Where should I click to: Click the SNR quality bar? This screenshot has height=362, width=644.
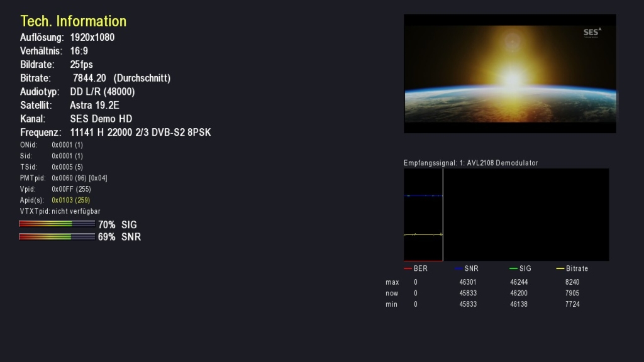coord(57,236)
